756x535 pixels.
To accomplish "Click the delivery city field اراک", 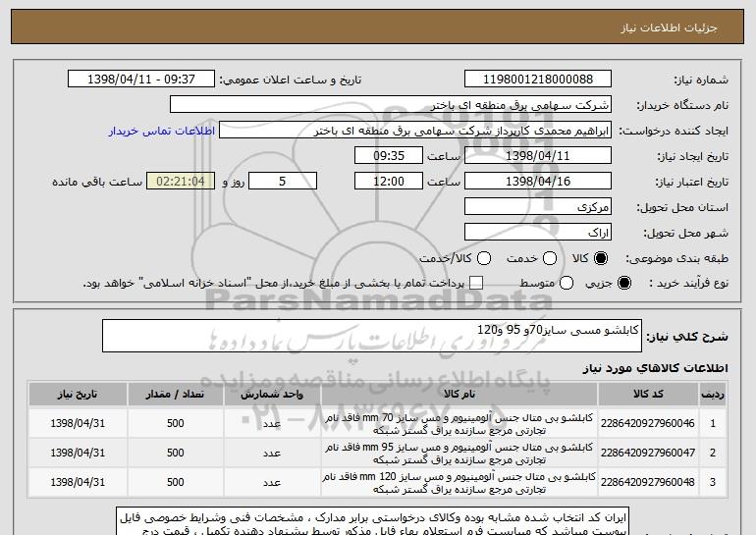I will [x=538, y=233].
